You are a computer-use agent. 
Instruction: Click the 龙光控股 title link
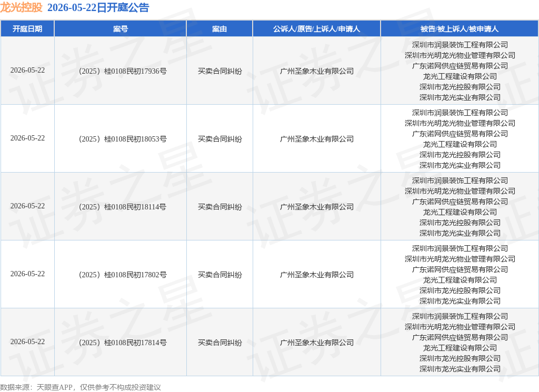point(21,7)
